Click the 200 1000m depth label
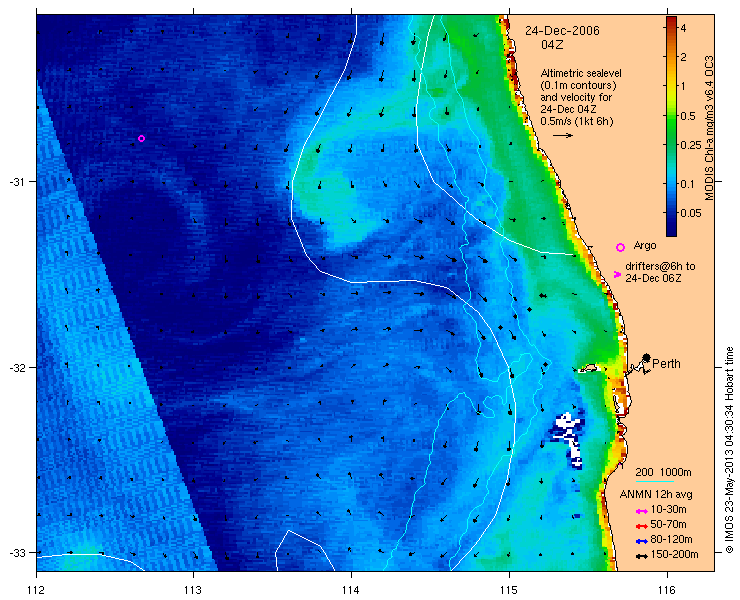Screen dimensions: 740x600 664,473
